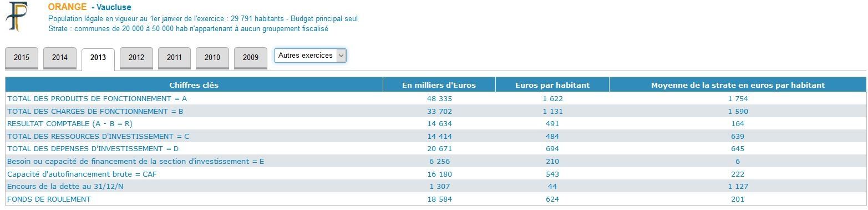Open the 2010 tab

click(x=212, y=58)
